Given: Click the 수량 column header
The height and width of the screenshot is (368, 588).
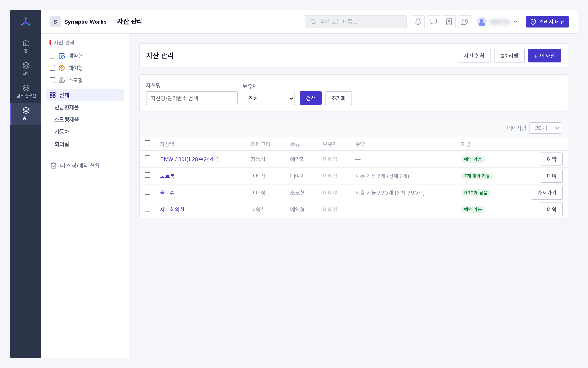Looking at the screenshot, I should pyautogui.click(x=360, y=144).
